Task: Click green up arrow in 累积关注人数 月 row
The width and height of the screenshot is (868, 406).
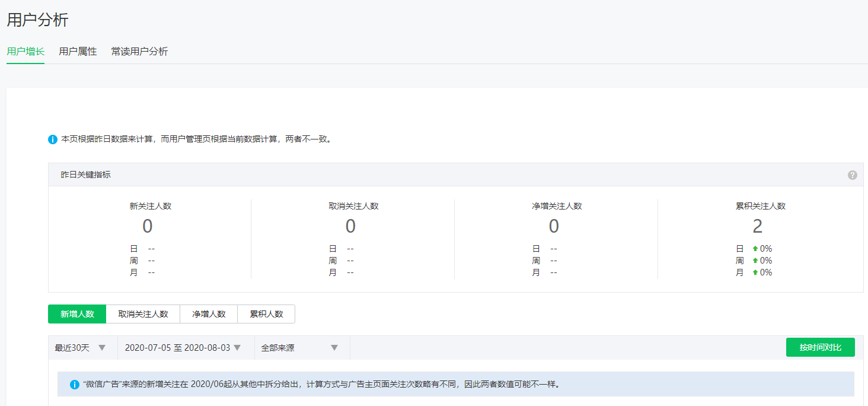Action: 755,273
